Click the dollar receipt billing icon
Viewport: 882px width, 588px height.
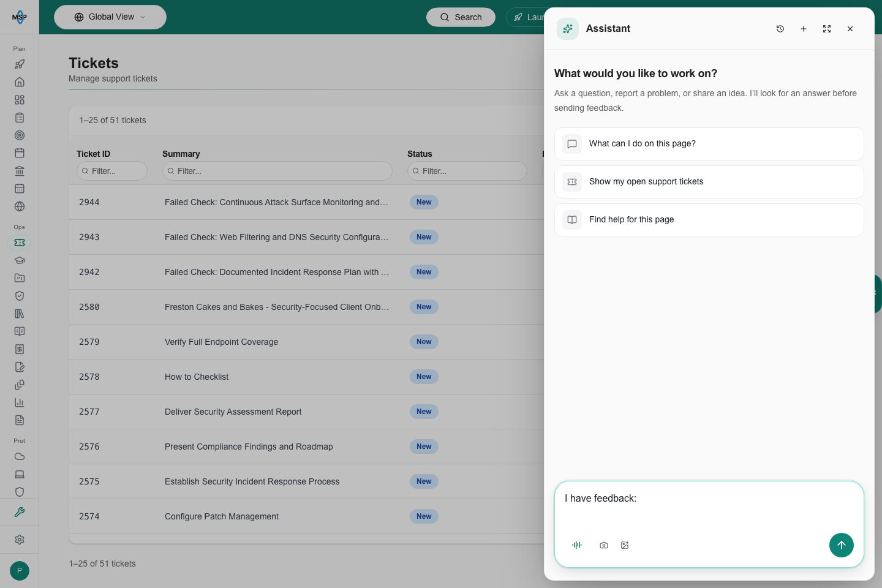click(20, 349)
